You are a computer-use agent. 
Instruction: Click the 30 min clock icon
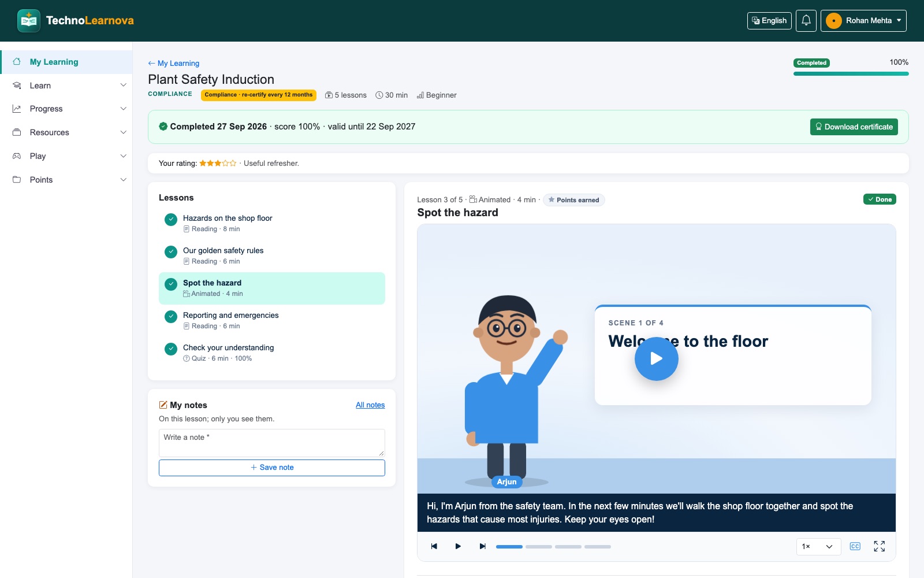pos(379,95)
